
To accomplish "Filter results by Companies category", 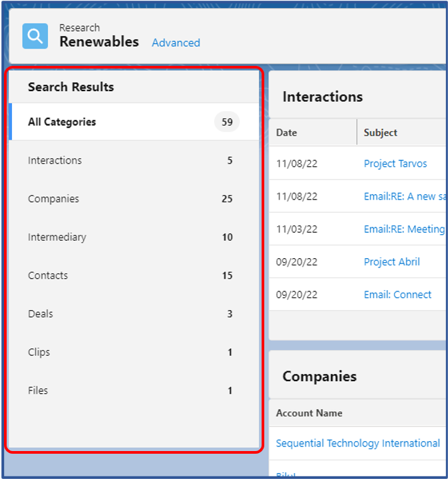I will click(x=134, y=198).
